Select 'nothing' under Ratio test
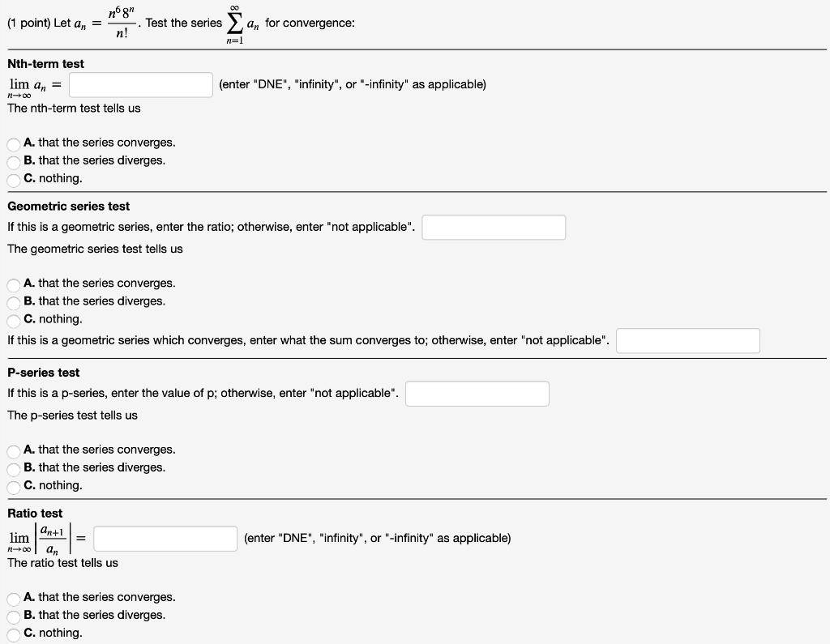 click(13, 633)
